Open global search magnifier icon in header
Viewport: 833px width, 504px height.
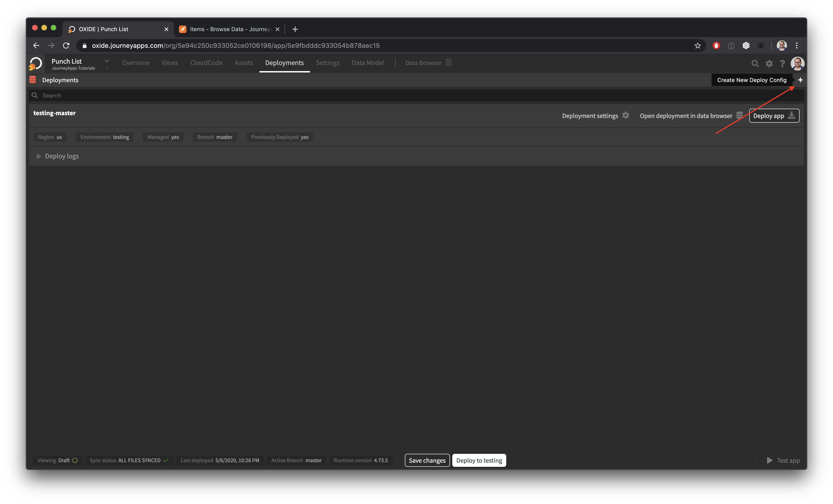click(755, 63)
